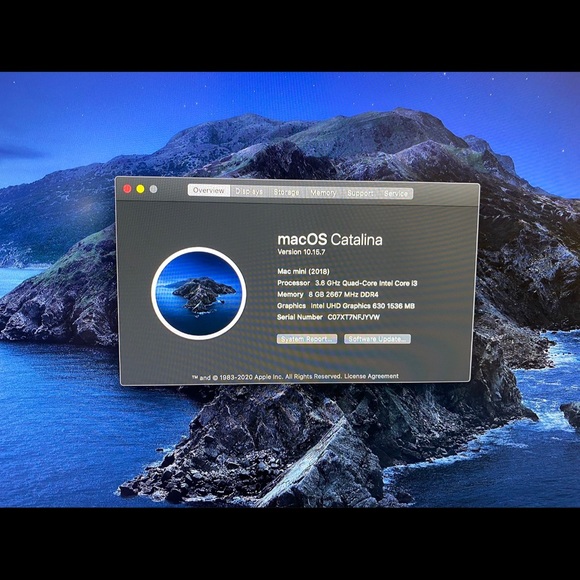
Task: Close the About This Mac window
Action: 127,189
